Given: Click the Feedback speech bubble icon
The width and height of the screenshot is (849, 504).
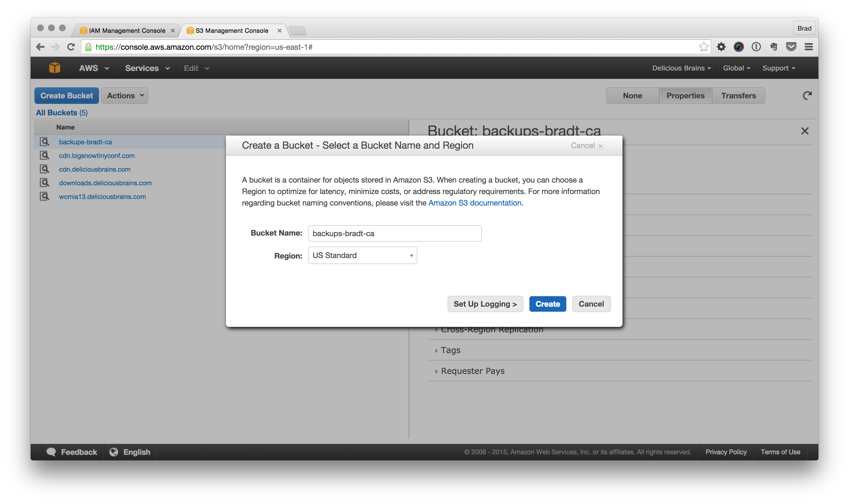Looking at the screenshot, I should point(51,452).
